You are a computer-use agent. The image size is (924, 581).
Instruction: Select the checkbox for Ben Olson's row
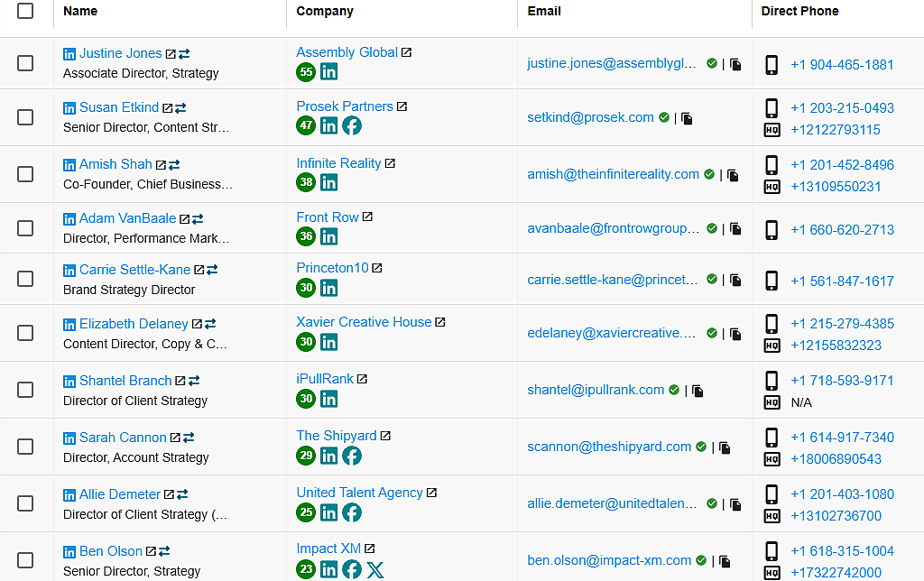[x=25, y=558]
